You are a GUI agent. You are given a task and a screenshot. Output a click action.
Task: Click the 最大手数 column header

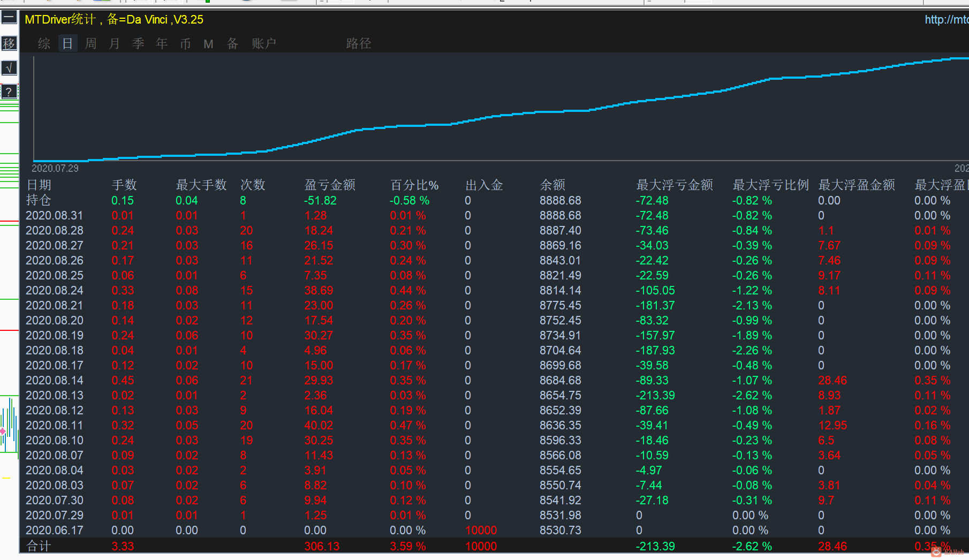tap(201, 185)
